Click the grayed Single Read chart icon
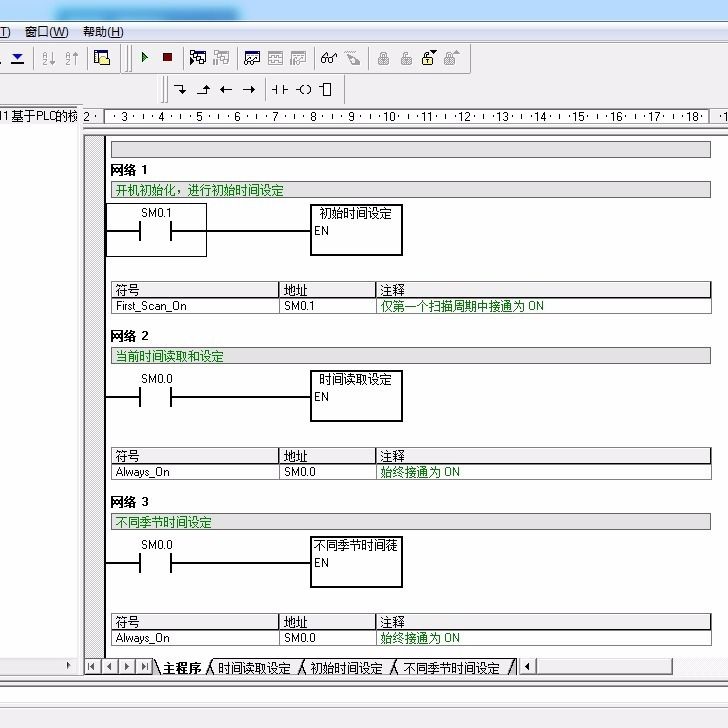The height and width of the screenshot is (728, 728). (275, 58)
